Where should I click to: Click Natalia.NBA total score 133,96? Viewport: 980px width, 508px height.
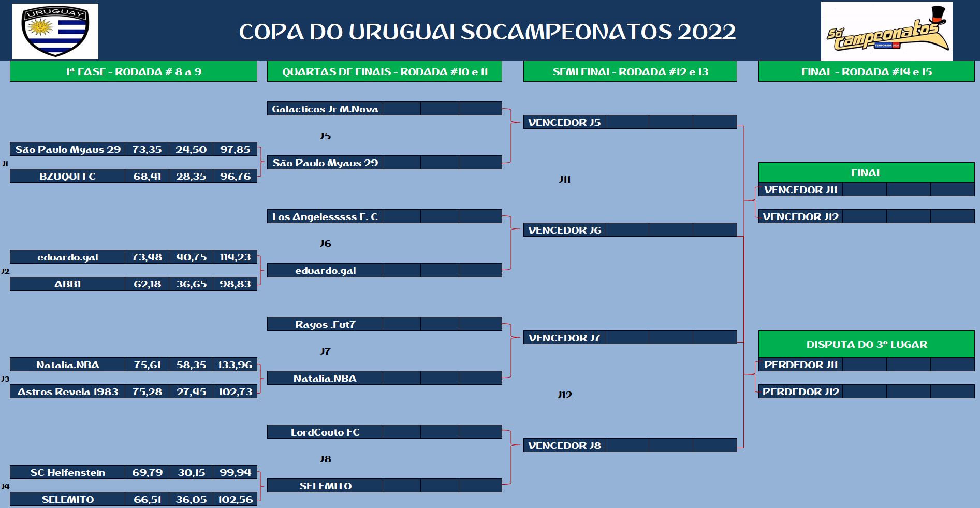point(235,365)
